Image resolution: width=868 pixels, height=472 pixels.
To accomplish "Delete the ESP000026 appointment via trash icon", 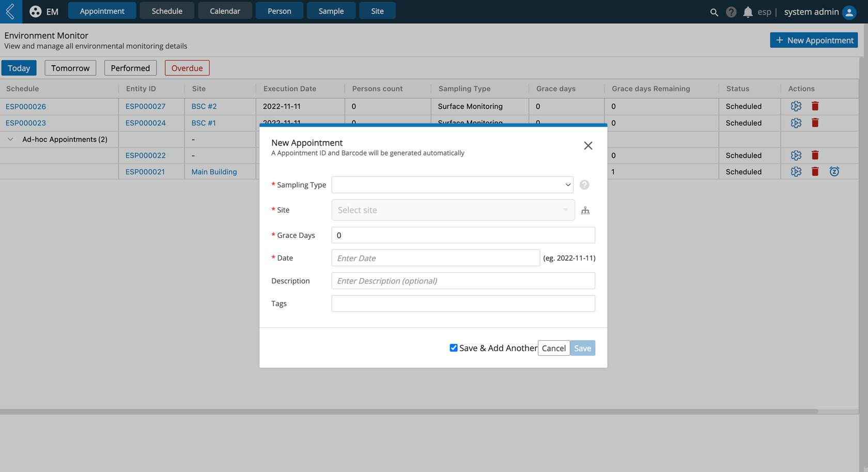I will [815, 106].
